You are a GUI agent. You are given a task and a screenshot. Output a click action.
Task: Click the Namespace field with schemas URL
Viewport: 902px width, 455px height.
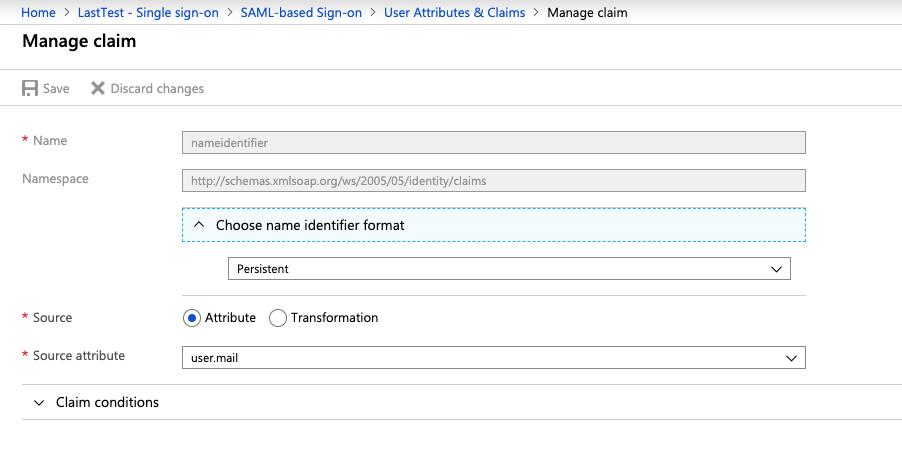point(493,181)
